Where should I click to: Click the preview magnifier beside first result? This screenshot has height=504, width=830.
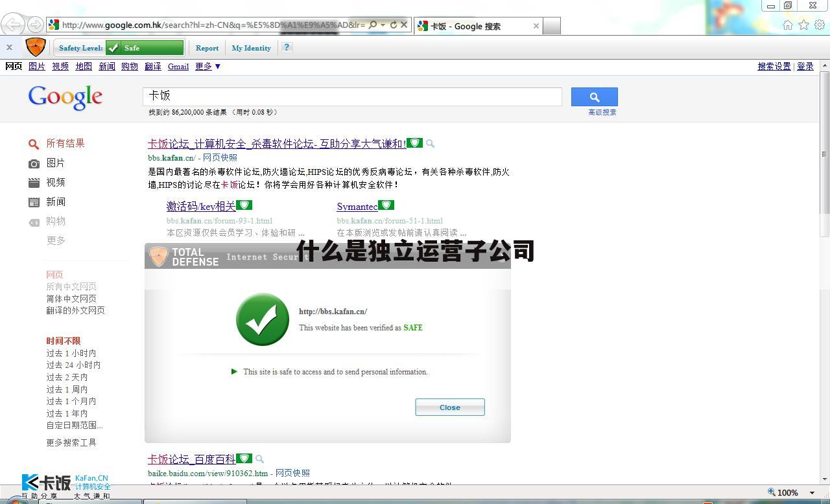point(430,144)
